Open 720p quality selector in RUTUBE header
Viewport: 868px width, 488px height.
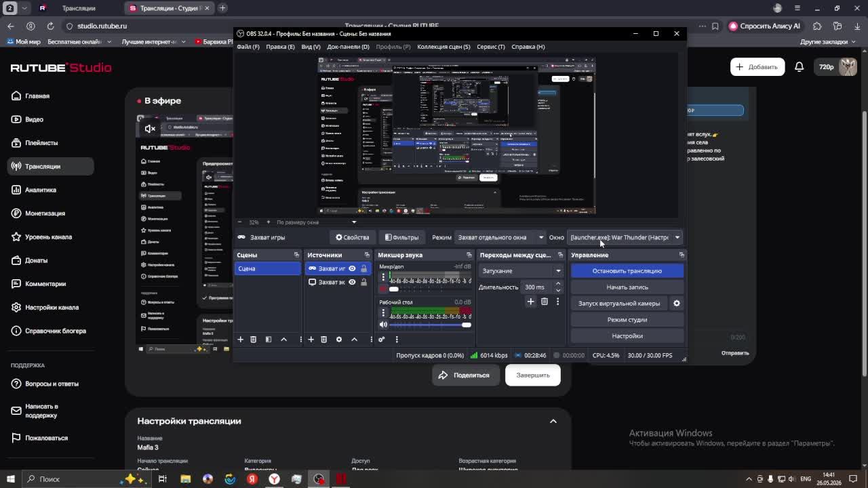(x=826, y=66)
